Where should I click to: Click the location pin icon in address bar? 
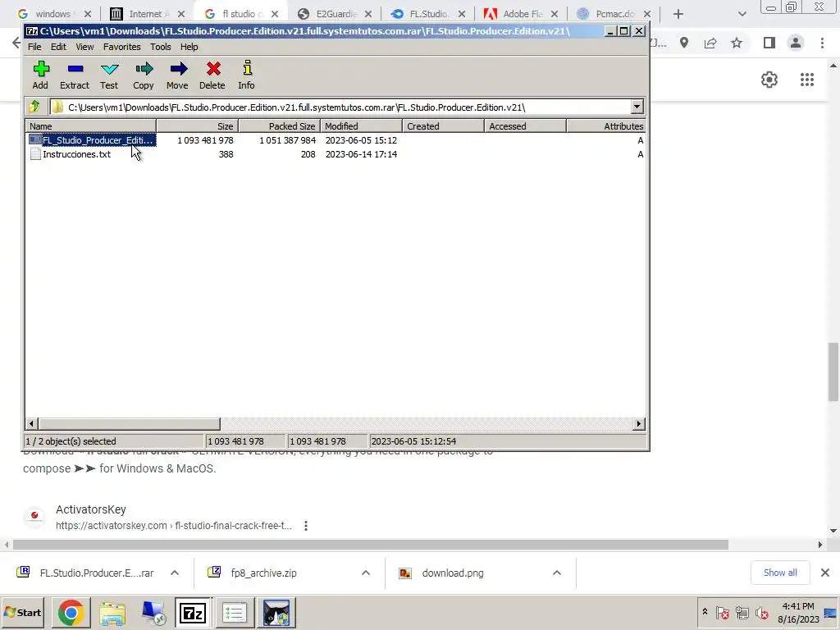point(684,43)
